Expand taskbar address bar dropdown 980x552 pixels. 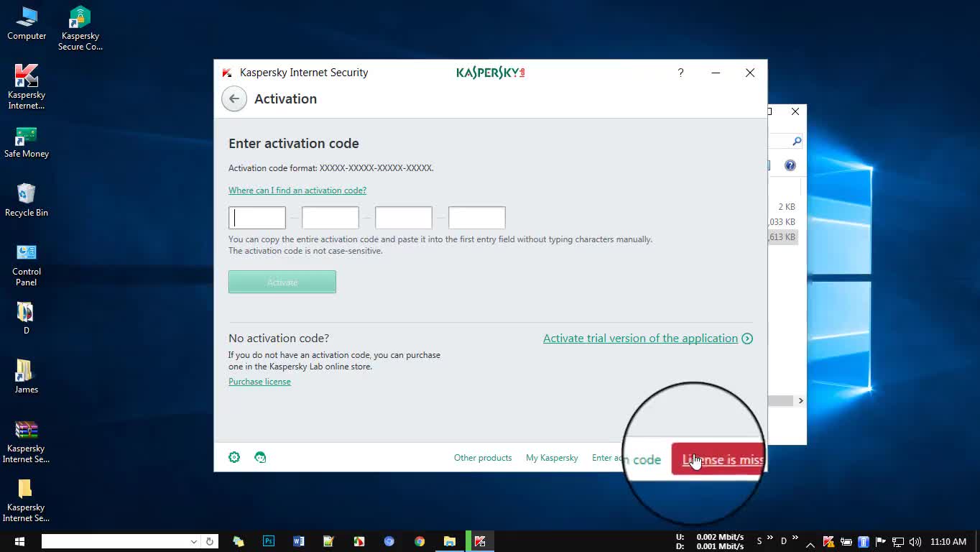pos(193,541)
